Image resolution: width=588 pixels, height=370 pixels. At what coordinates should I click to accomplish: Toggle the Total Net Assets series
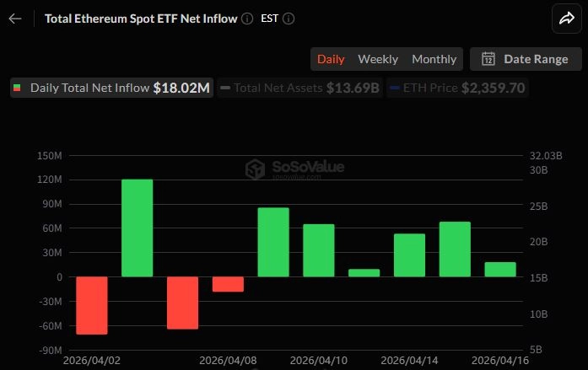299,88
